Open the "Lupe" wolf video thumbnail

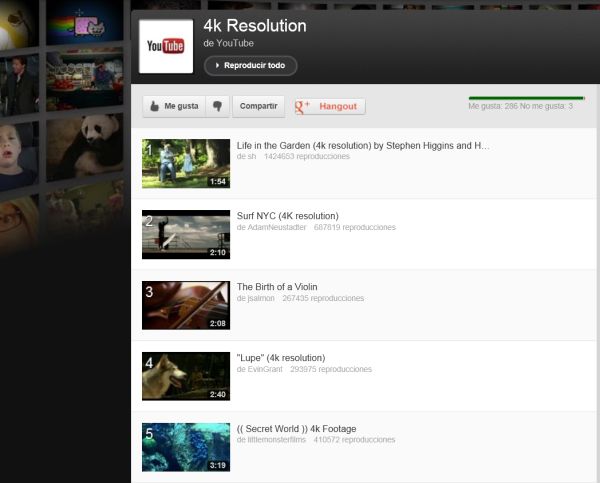[x=186, y=376]
